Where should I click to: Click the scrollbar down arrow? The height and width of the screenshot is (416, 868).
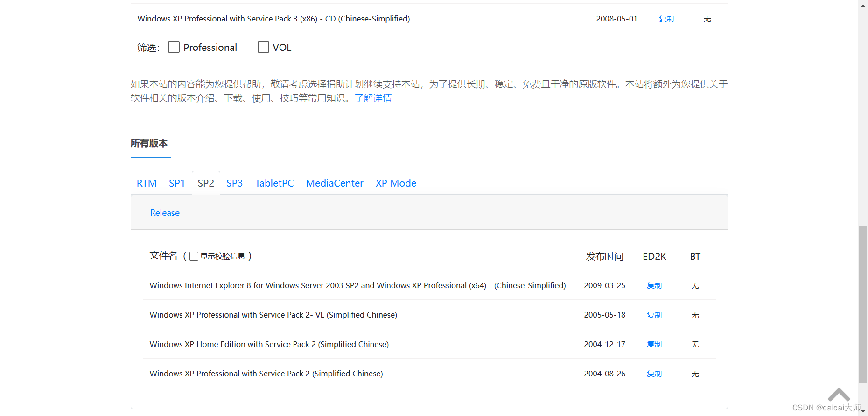[x=863, y=411]
